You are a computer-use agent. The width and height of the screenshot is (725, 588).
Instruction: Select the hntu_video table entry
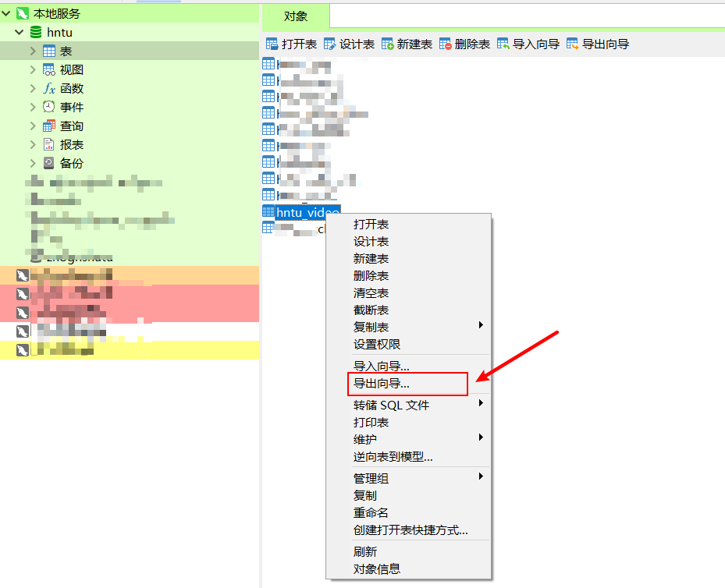pyautogui.click(x=306, y=211)
